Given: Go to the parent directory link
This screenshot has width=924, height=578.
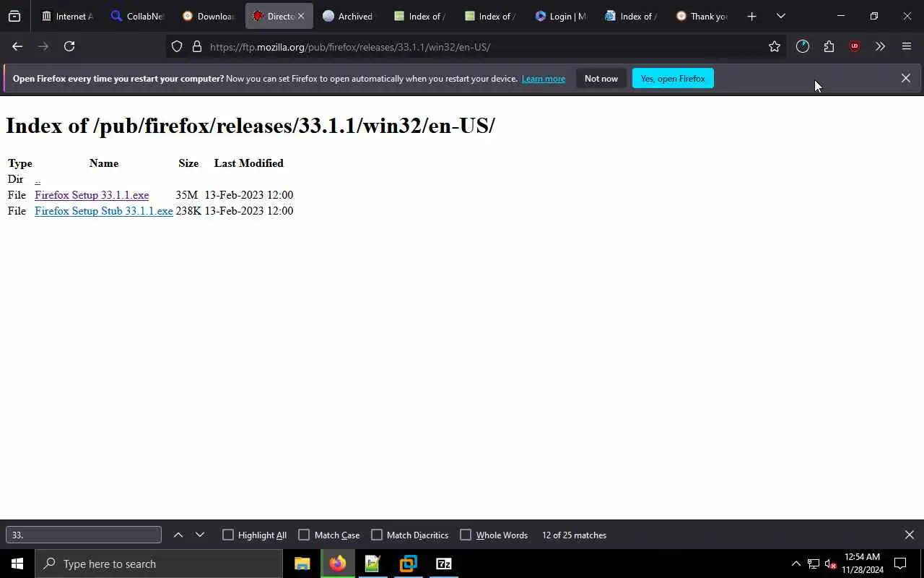Looking at the screenshot, I should click(x=38, y=179).
